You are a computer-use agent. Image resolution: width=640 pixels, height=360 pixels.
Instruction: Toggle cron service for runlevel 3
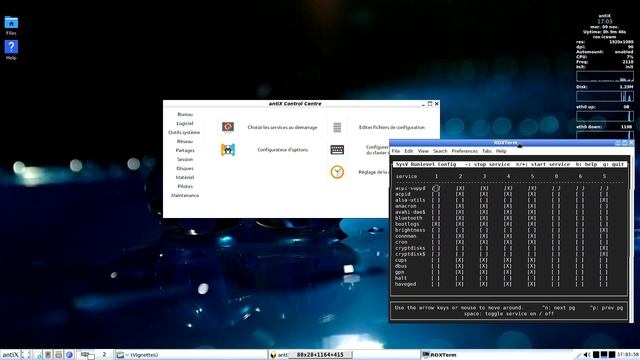tap(484, 242)
